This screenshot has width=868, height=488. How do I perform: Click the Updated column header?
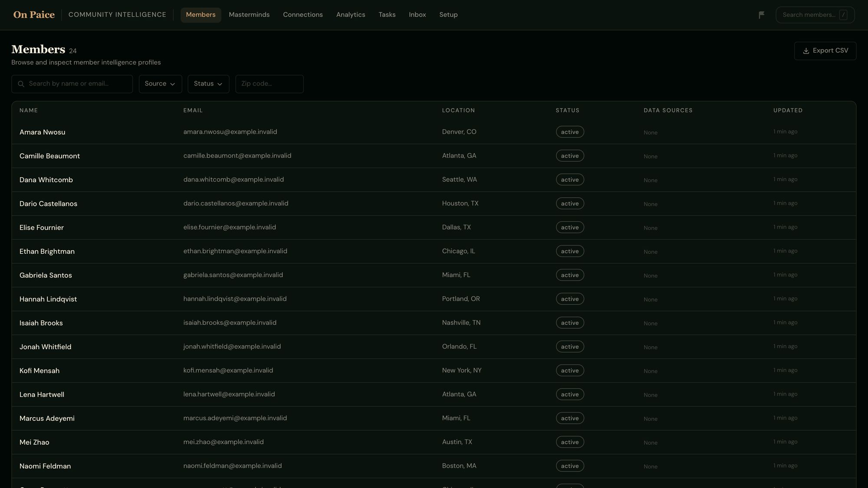tap(788, 111)
